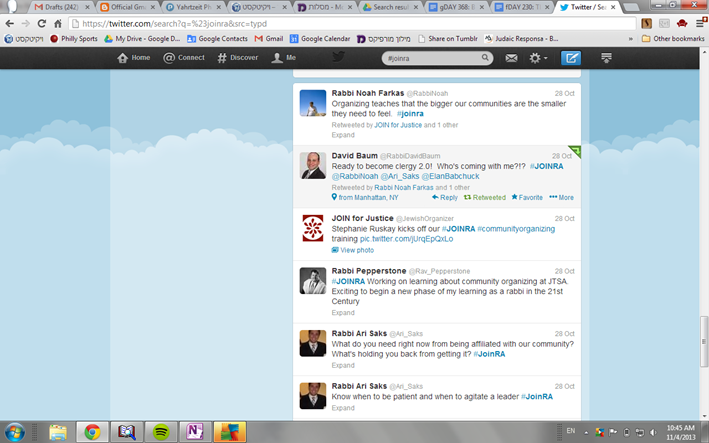Open Me profile in nav bar
709x443 pixels.
pos(284,58)
